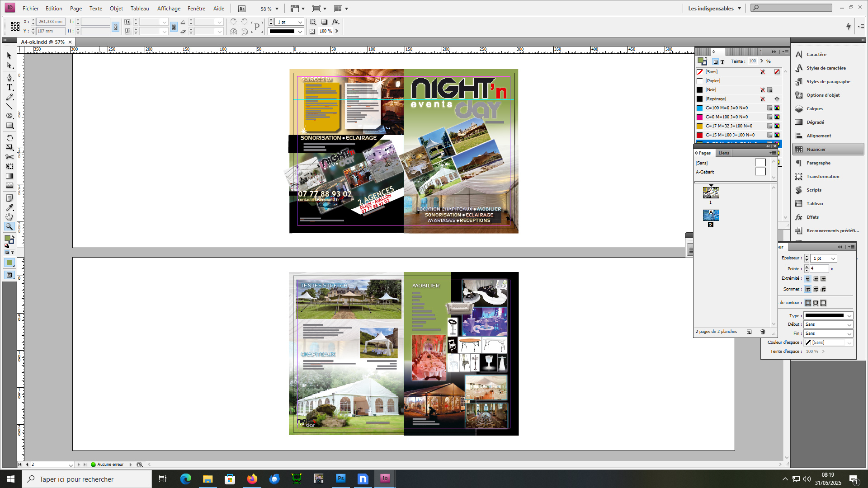Select miter join Sommet option

pyautogui.click(x=807, y=289)
